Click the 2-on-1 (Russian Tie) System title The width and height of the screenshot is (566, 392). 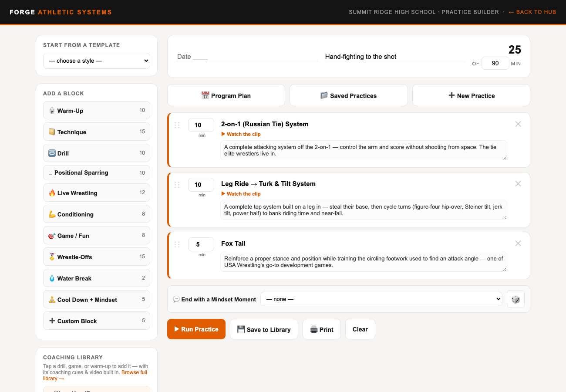(x=265, y=124)
